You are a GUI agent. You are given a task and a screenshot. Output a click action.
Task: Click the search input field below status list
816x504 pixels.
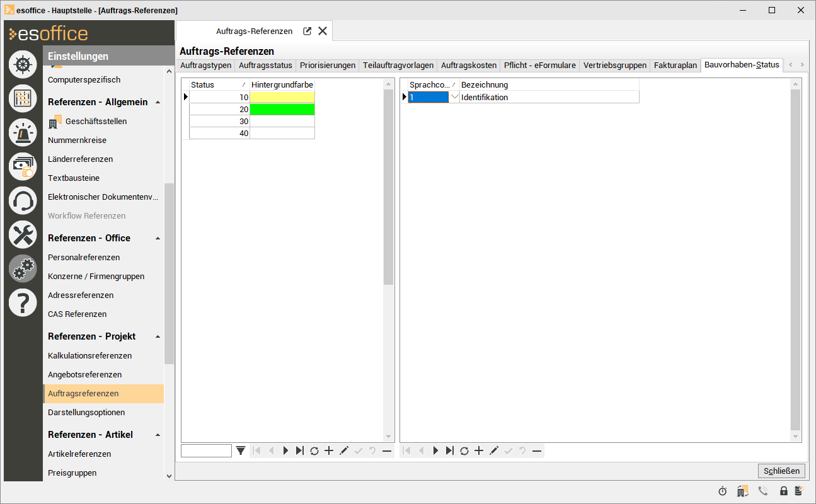click(x=206, y=450)
